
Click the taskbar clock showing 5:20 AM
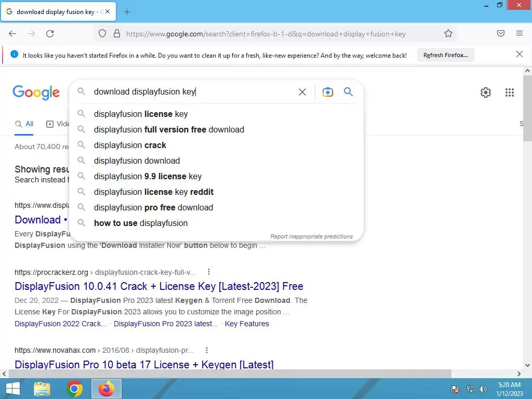[x=509, y=389]
